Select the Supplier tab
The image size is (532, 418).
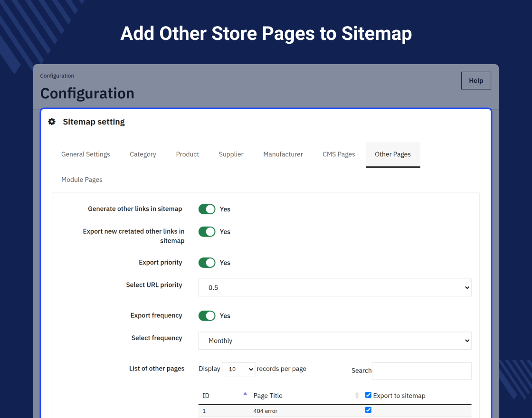(231, 154)
